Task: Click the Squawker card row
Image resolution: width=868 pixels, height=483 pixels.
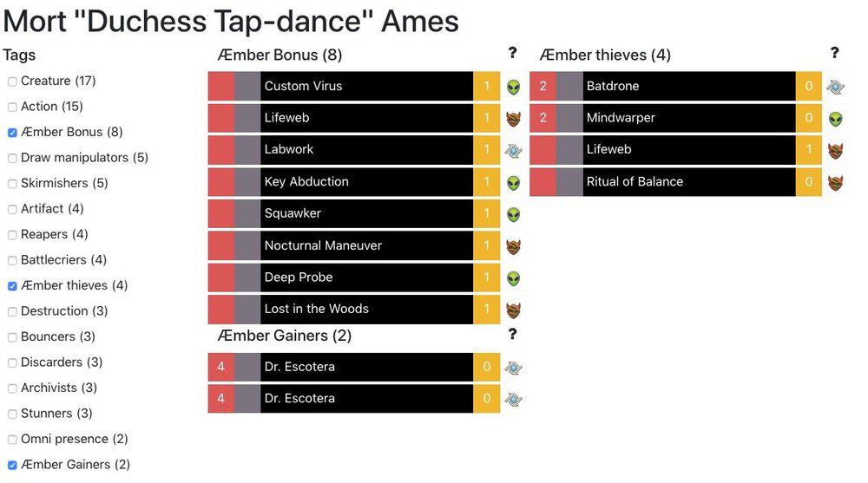Action: 366,214
